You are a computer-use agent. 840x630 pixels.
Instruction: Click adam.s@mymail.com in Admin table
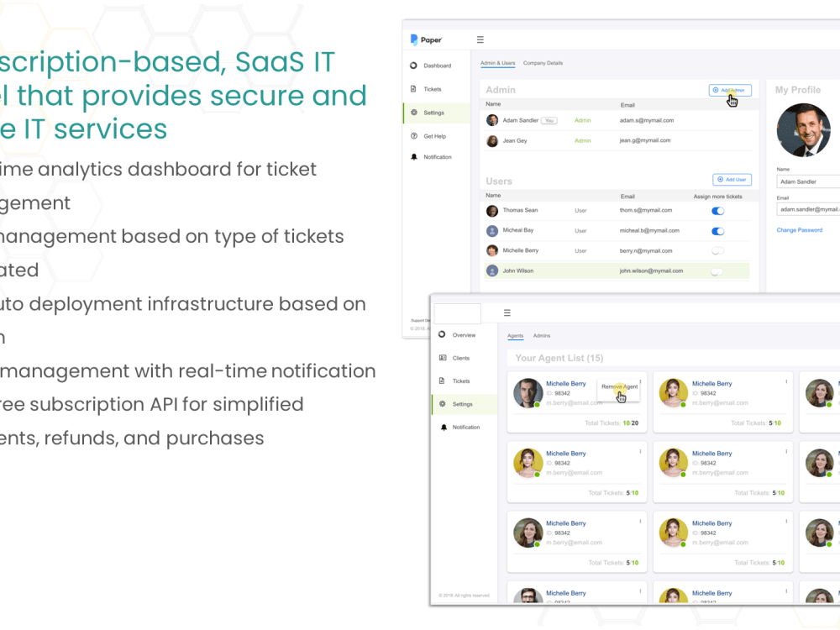pyautogui.click(x=647, y=120)
